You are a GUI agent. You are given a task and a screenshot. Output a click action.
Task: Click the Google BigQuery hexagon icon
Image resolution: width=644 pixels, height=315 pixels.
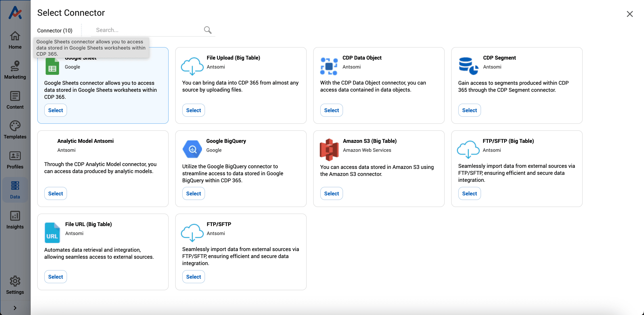[x=192, y=149]
